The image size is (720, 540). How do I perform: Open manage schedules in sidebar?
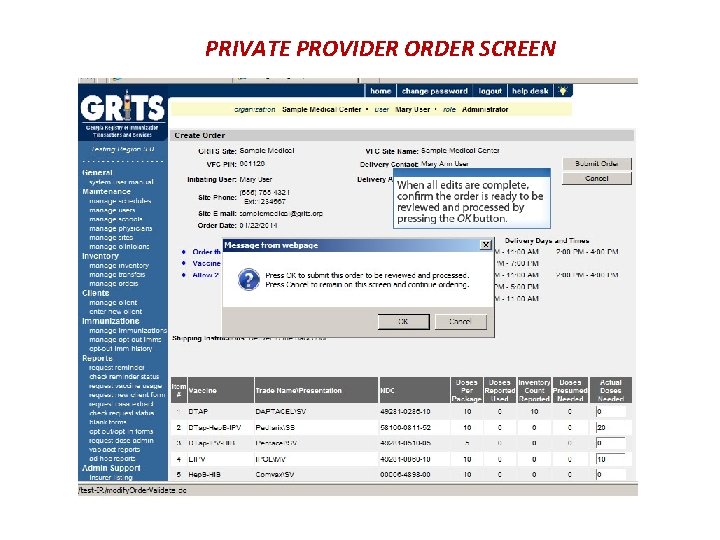(120, 201)
